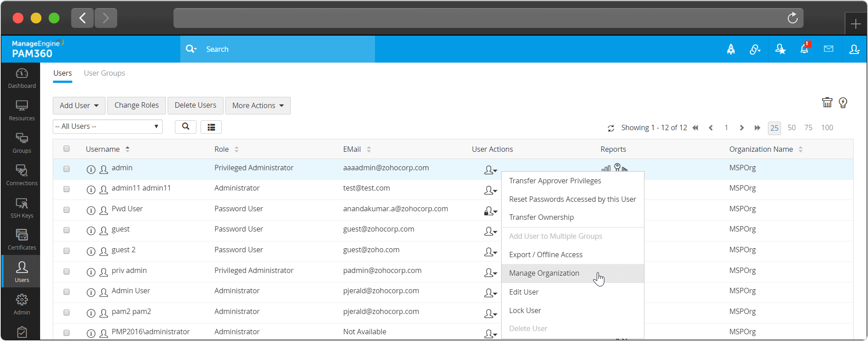Open Resources in the sidebar
This screenshot has height=341, width=868.
pyautogui.click(x=22, y=111)
